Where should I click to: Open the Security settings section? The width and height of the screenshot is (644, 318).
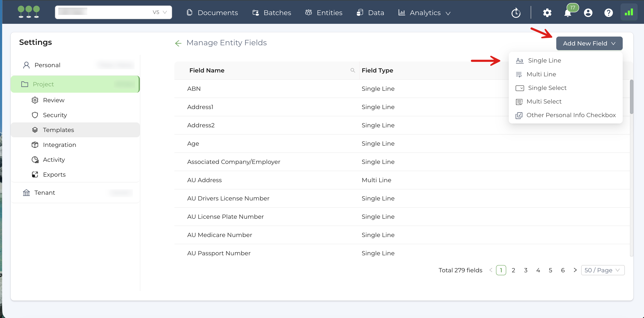click(x=55, y=115)
